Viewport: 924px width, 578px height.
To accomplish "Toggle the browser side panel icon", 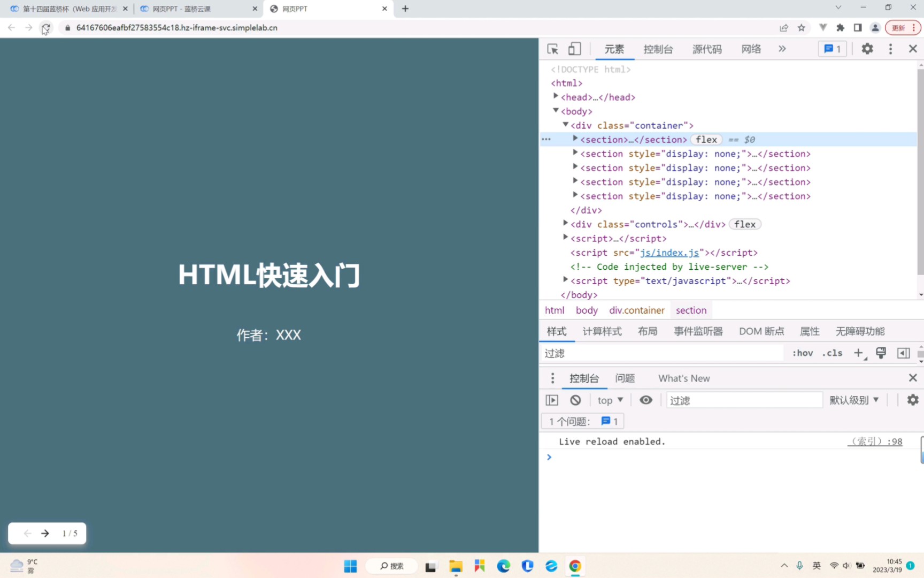I will coord(858,28).
